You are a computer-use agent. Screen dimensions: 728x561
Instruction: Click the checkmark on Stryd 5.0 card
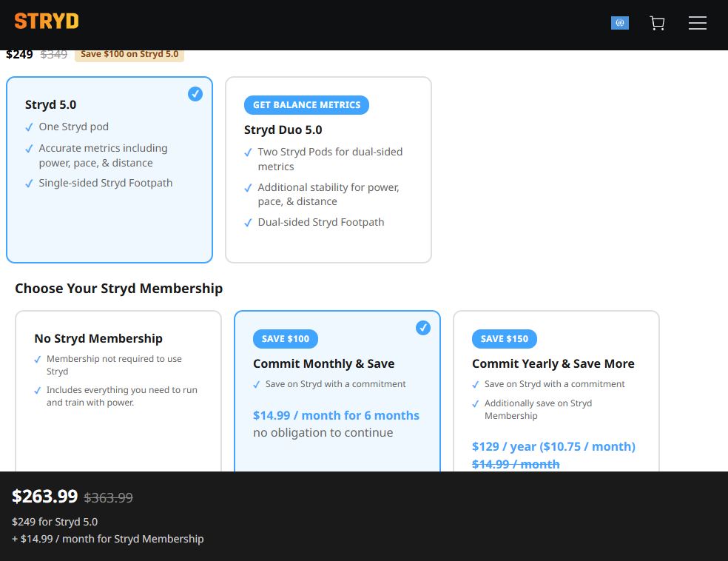pos(195,94)
